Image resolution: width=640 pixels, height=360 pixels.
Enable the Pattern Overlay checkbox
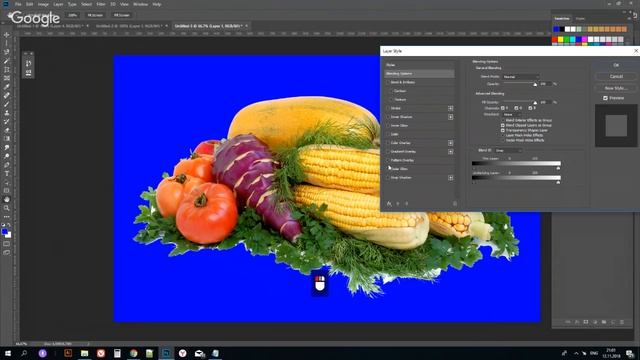point(388,160)
